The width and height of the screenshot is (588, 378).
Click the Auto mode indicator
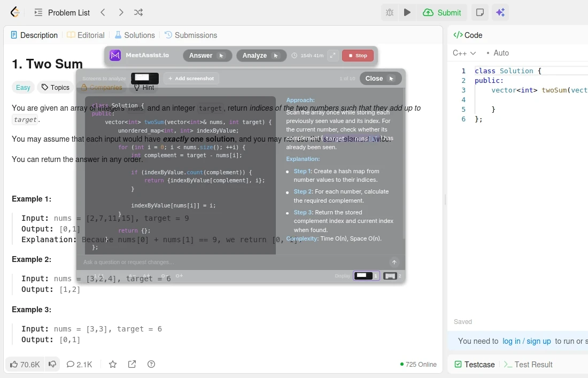(498, 53)
